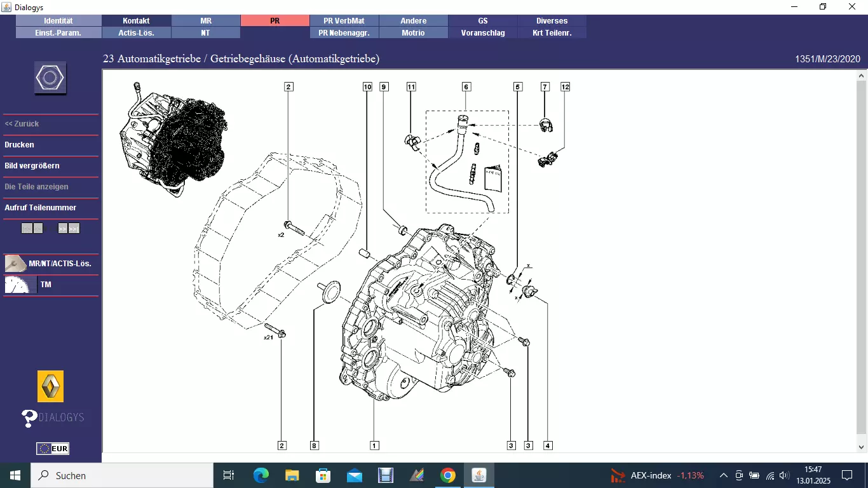Click the Drucken button
868x488 pixels.
(x=19, y=144)
